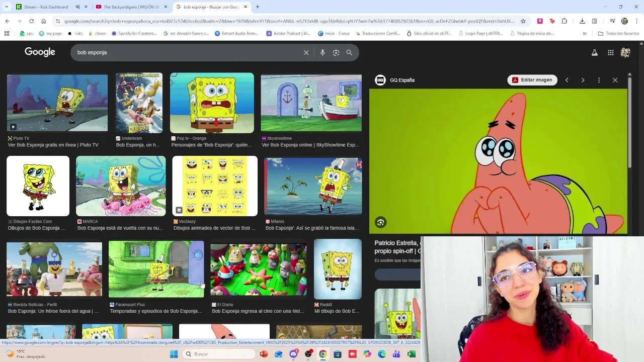Image resolution: width=644 pixels, height=362 pixels.
Task: Switch to Stream - Kick Dashboard tab
Action: [x=45, y=7]
